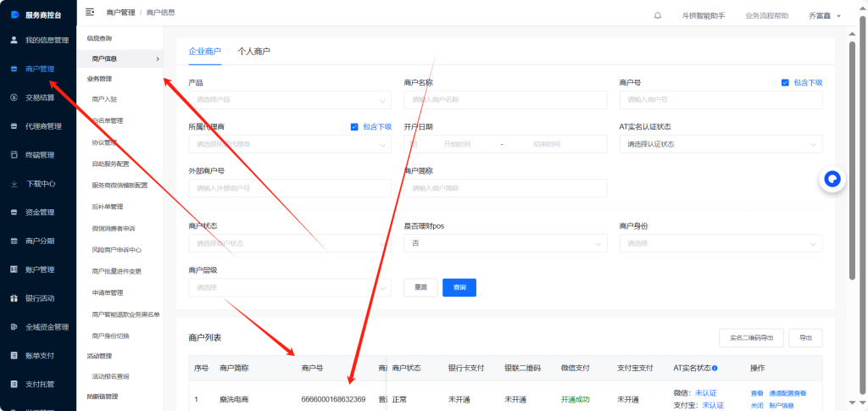This screenshot has height=411, width=868.
Task: Open 申请单管理 menu item
Action: pyautogui.click(x=108, y=292)
